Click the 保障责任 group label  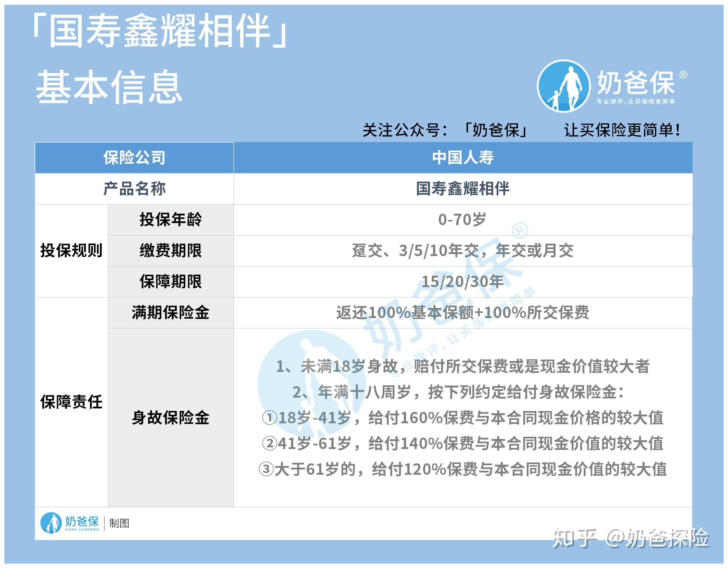pos(71,402)
